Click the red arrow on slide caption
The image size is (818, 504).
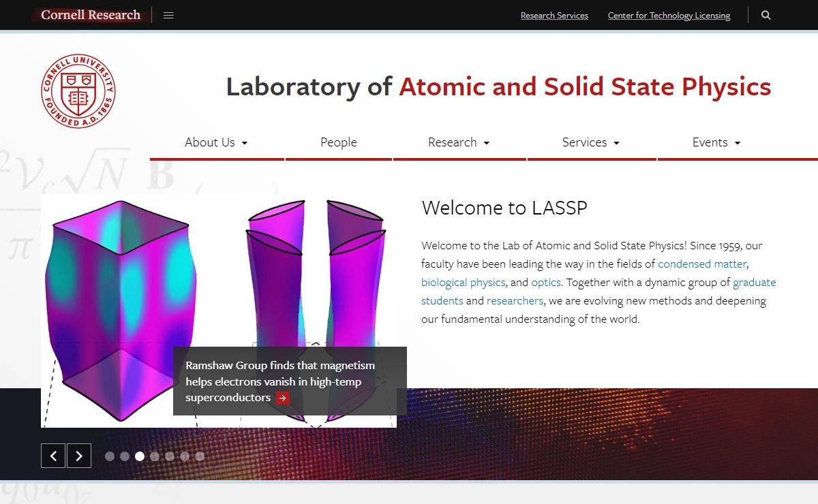[x=283, y=398]
